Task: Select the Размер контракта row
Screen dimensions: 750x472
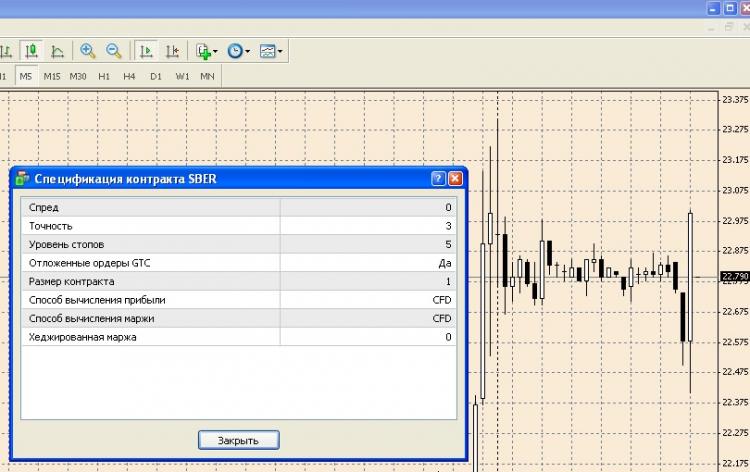Action: pyautogui.click(x=239, y=281)
